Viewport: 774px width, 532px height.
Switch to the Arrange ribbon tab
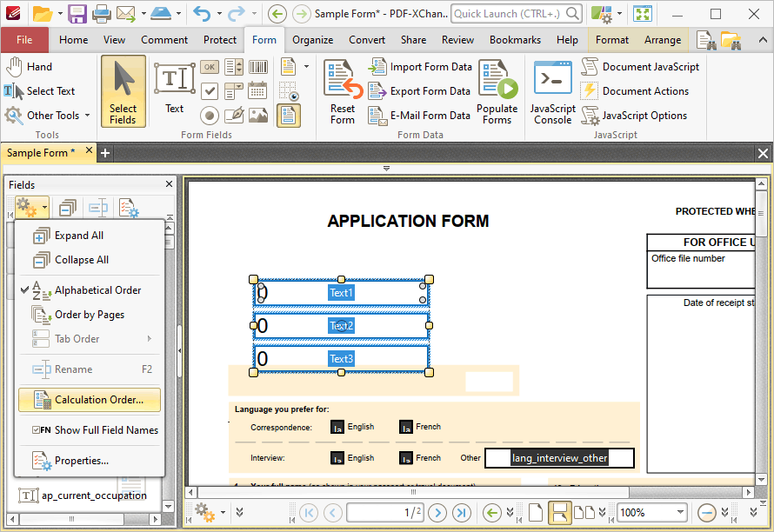(x=663, y=40)
